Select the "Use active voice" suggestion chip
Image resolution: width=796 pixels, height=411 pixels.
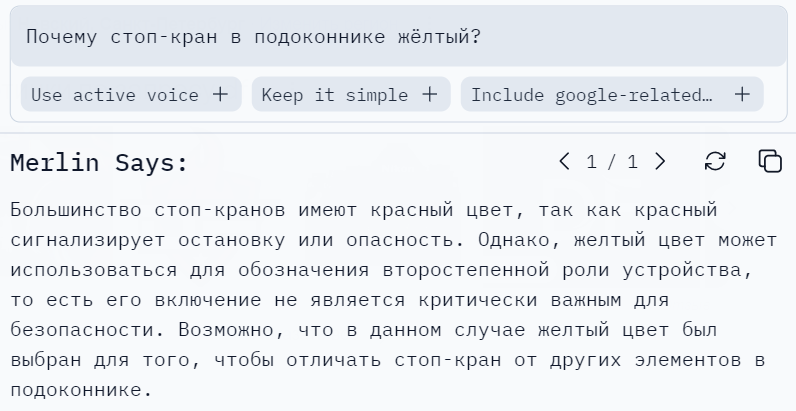pos(115,95)
